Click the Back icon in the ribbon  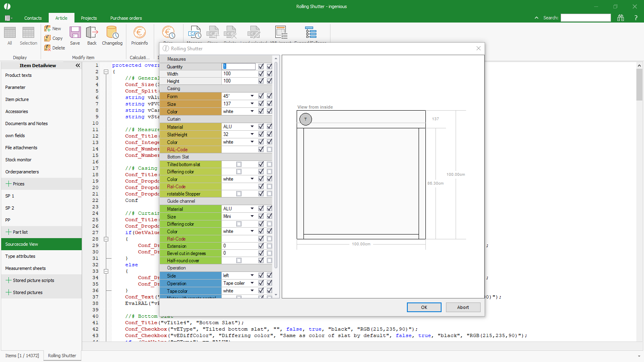click(x=92, y=33)
